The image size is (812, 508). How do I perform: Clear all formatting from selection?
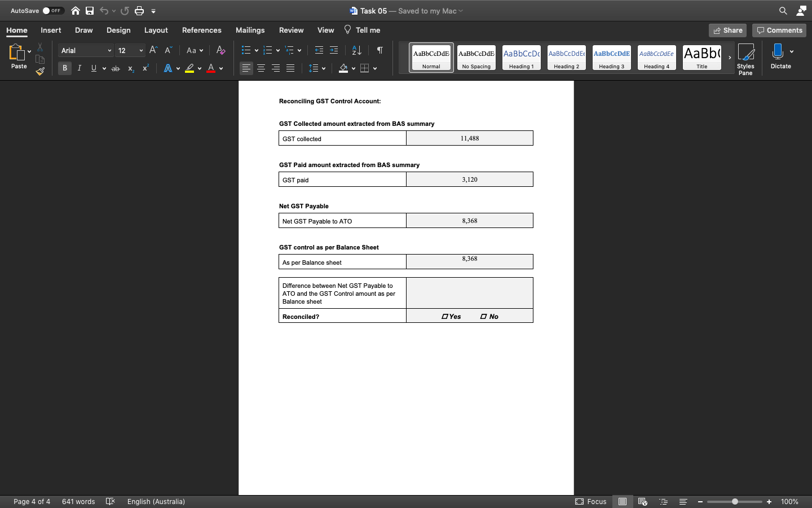(x=220, y=50)
